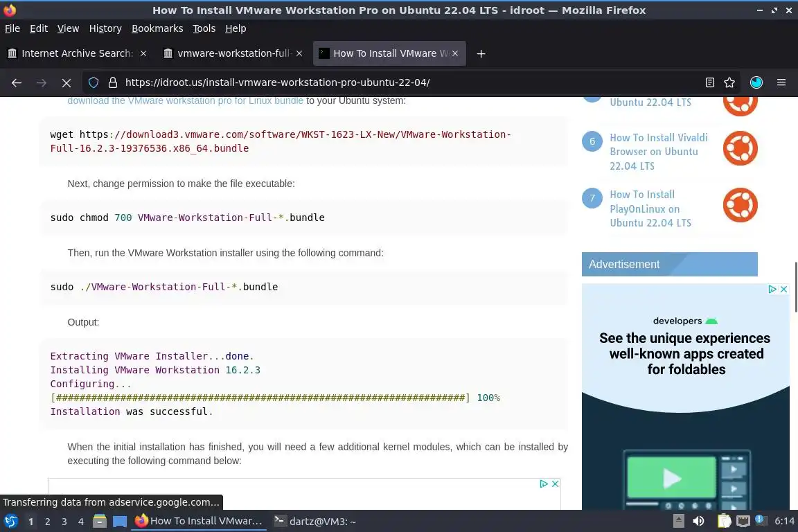Viewport: 798px width, 532px height.
Task: Open the taskbar start menu icon
Action: click(x=10, y=522)
